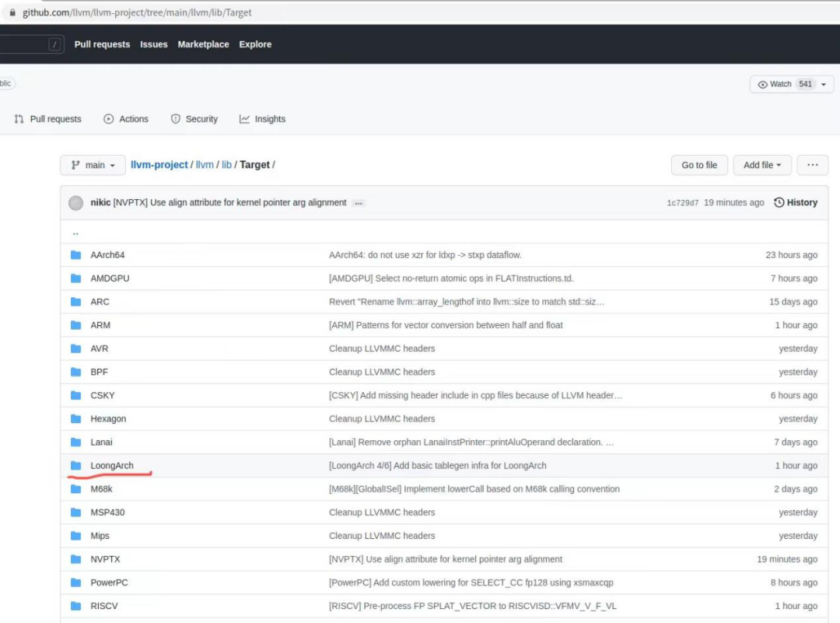Expand the commit message ellipsis
Image resolution: width=840 pixels, height=623 pixels.
click(358, 203)
